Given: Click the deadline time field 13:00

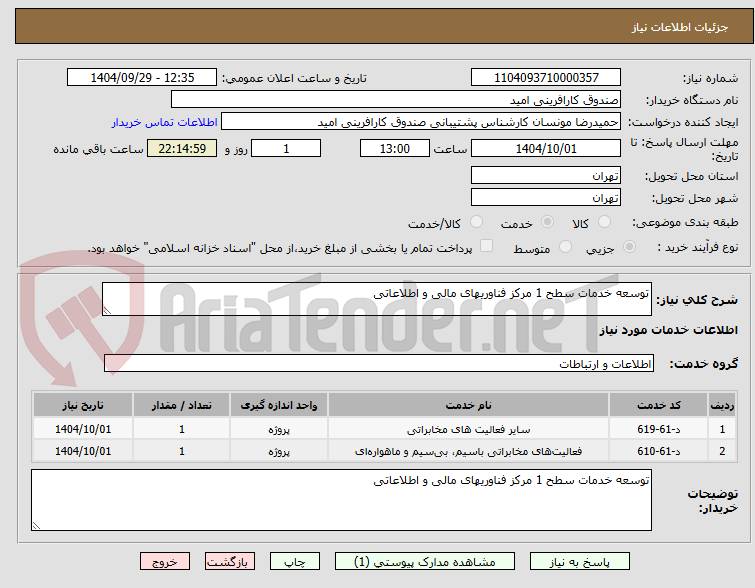Looking at the screenshot, I should [x=395, y=148].
